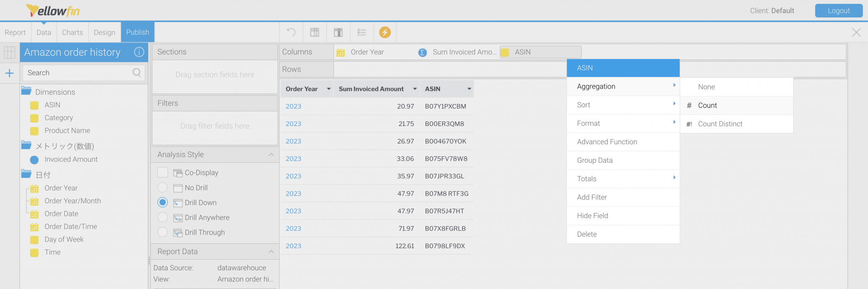The image size is (868, 289).
Task: Select the Order Year/Month date field
Action: coord(72,201)
